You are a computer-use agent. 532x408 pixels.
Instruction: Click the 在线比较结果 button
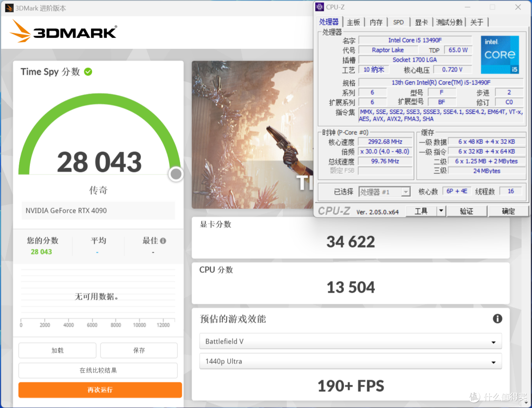coord(98,371)
